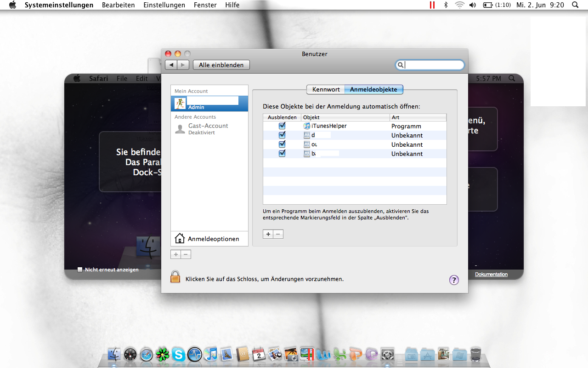
Task: Go back with the left arrow button
Action: tap(171, 65)
